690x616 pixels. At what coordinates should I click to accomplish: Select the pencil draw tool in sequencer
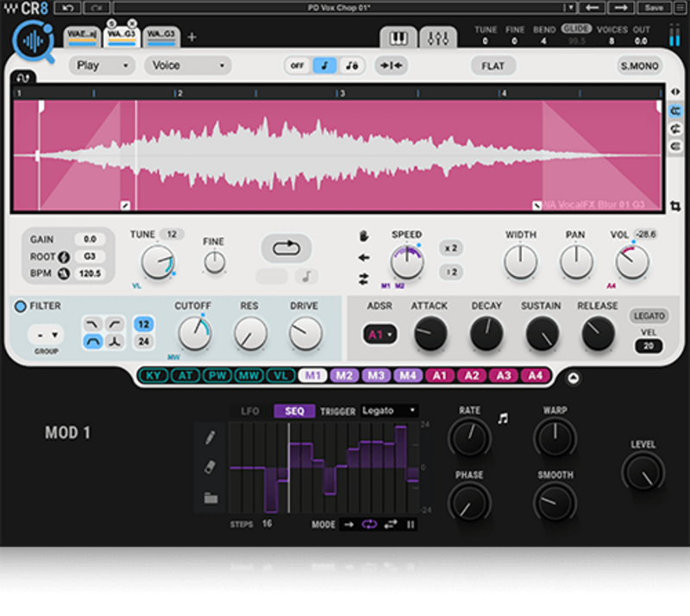[210, 438]
